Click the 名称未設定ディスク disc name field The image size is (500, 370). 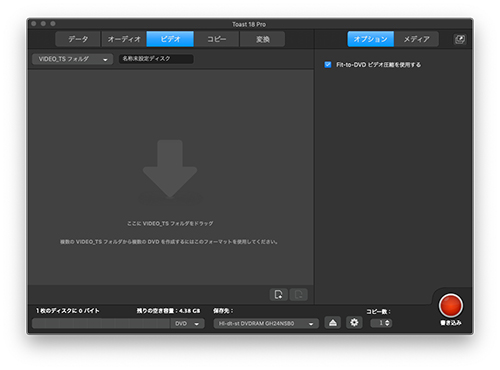pos(156,59)
